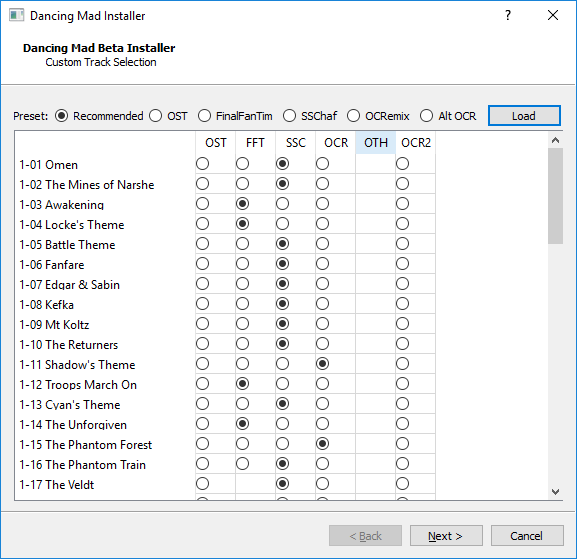
Task: Click the Cancel button
Action: click(x=527, y=536)
